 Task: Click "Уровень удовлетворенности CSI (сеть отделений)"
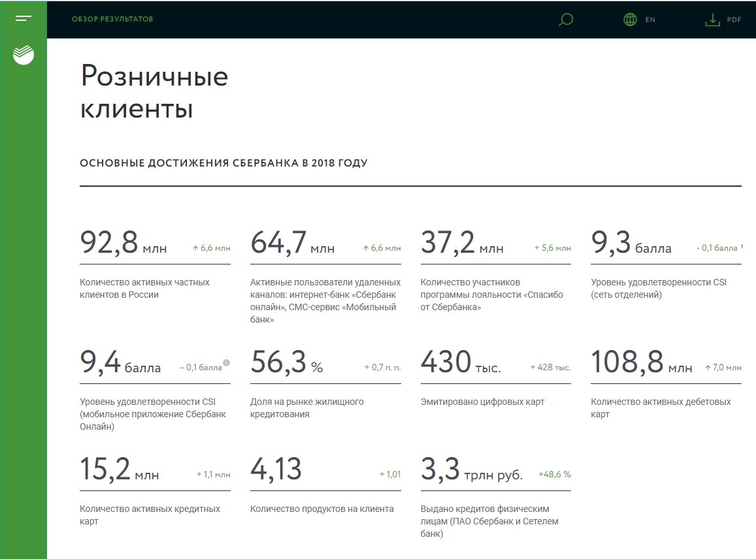[x=659, y=288]
